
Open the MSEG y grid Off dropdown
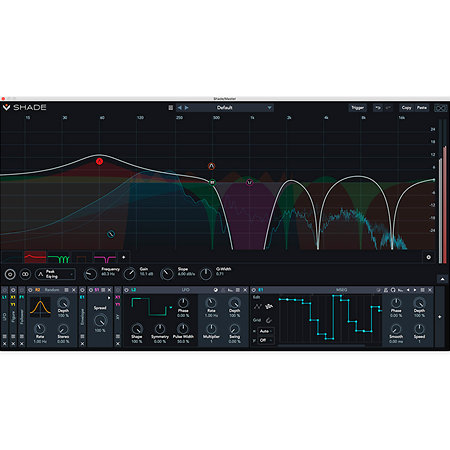[266, 340]
